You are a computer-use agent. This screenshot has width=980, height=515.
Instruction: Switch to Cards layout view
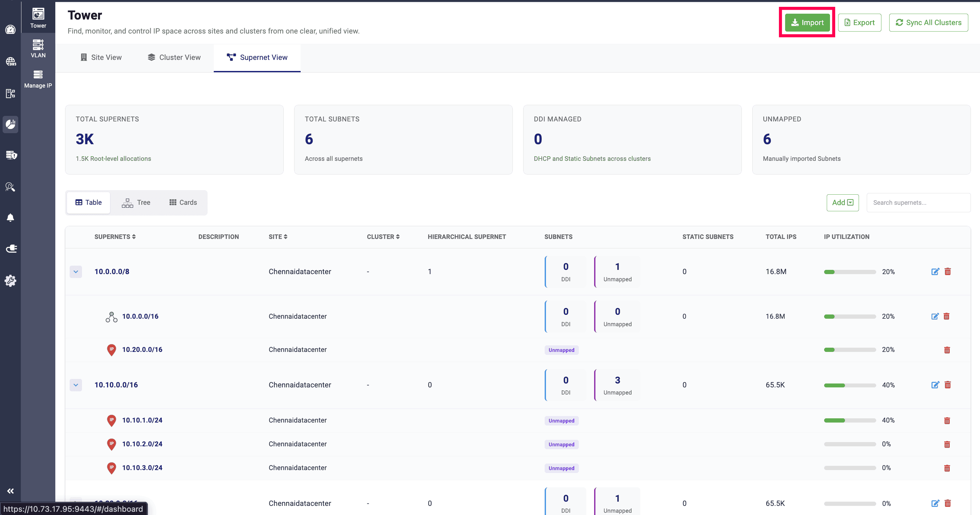[x=183, y=202]
